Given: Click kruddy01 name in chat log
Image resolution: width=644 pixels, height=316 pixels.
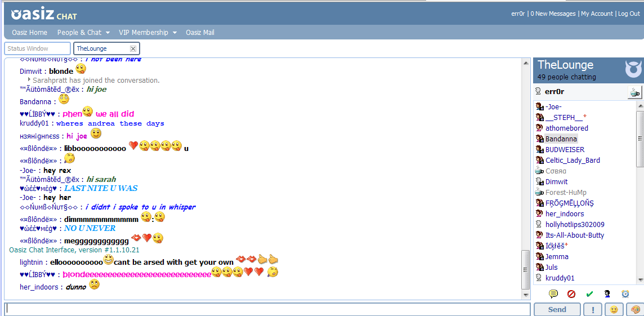Looking at the screenshot, I should (x=35, y=123).
